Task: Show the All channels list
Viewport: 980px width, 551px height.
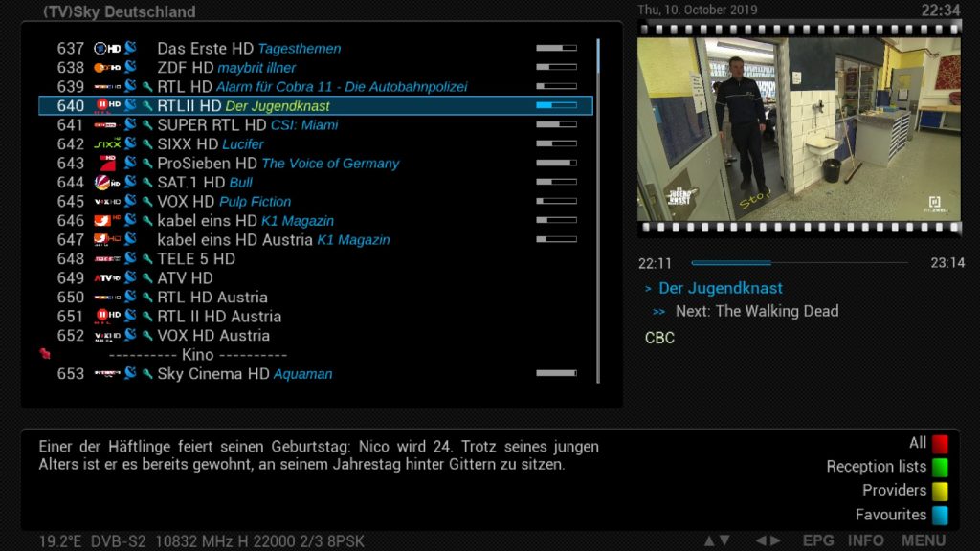Action: [x=918, y=443]
